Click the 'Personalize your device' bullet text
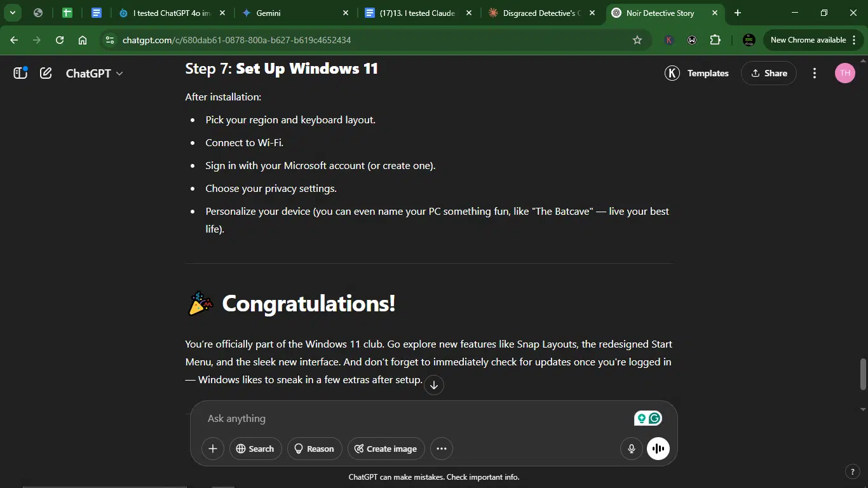The width and height of the screenshot is (868, 488). (x=437, y=220)
